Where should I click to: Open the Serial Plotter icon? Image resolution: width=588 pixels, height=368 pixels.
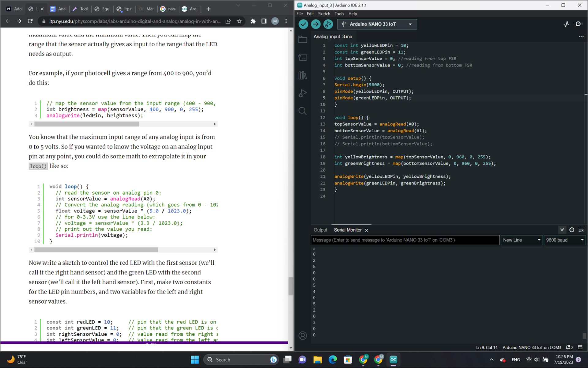pos(566,24)
